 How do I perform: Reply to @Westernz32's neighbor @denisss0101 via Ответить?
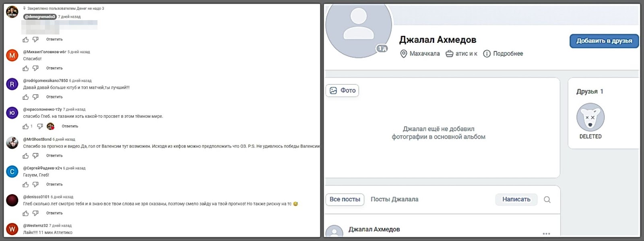pos(54,213)
